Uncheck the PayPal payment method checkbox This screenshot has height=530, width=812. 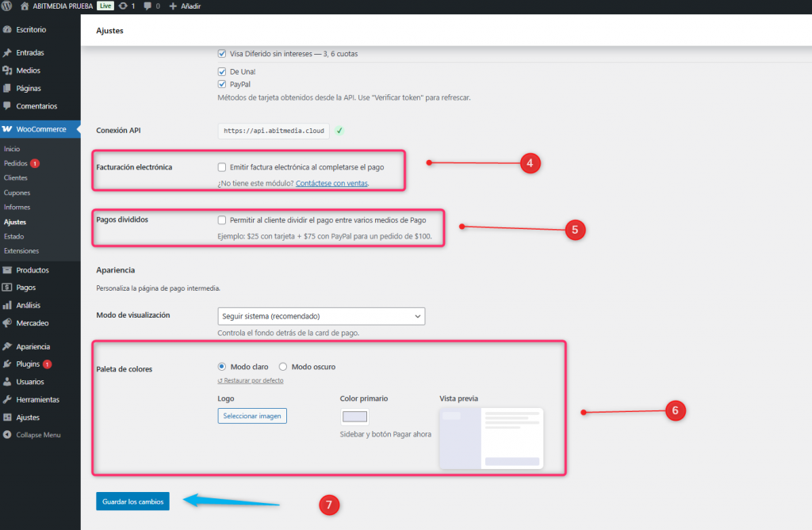pyautogui.click(x=222, y=84)
